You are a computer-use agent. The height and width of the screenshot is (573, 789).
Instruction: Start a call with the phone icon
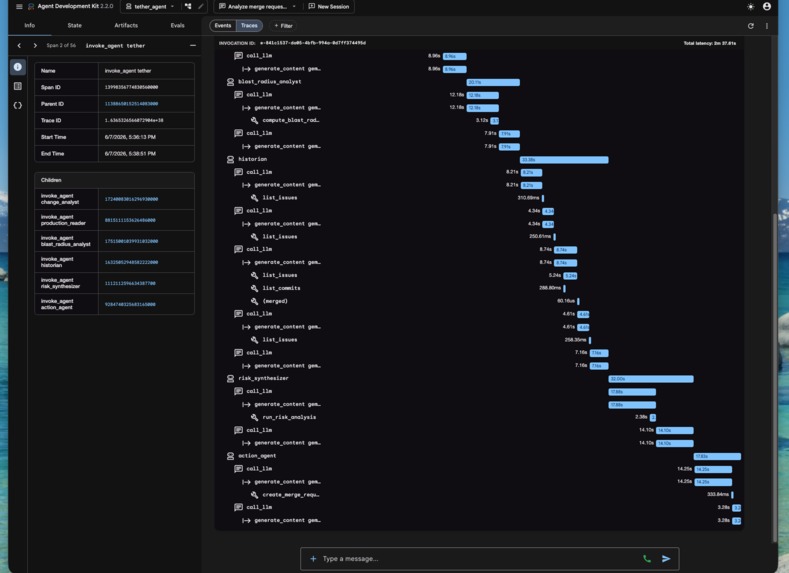[x=647, y=558]
